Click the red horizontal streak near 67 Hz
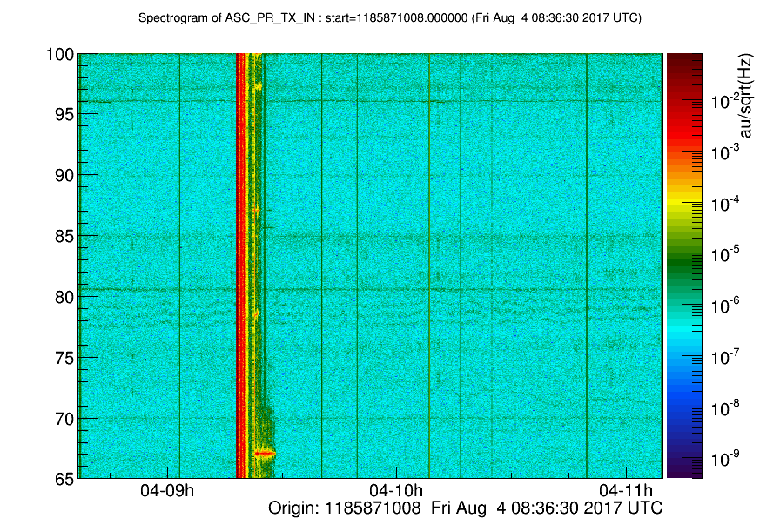 (265, 454)
